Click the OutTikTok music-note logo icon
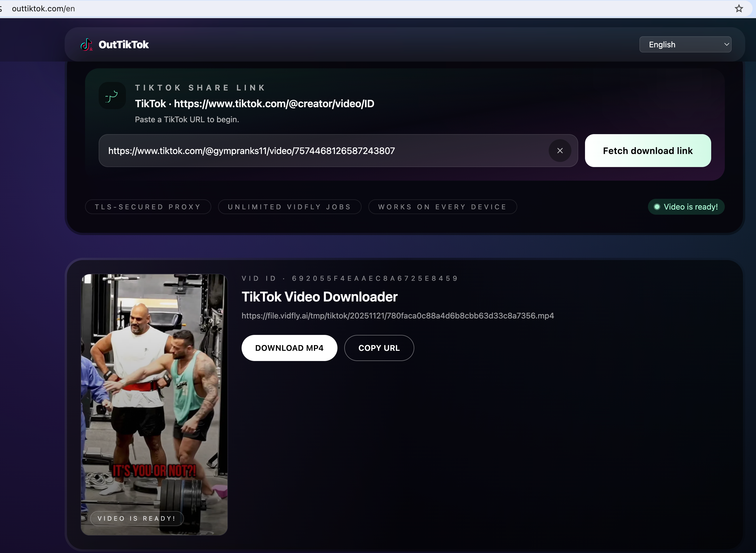Viewport: 756px width, 553px height. click(x=86, y=44)
